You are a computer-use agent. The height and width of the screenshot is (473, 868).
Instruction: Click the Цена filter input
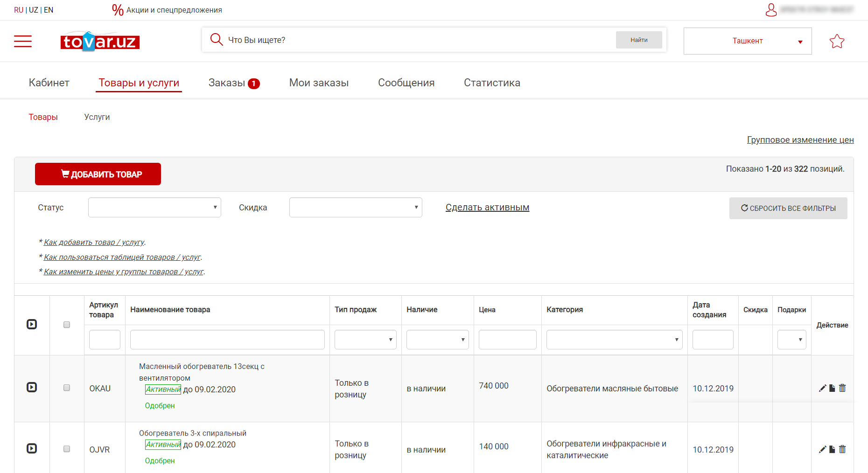508,340
